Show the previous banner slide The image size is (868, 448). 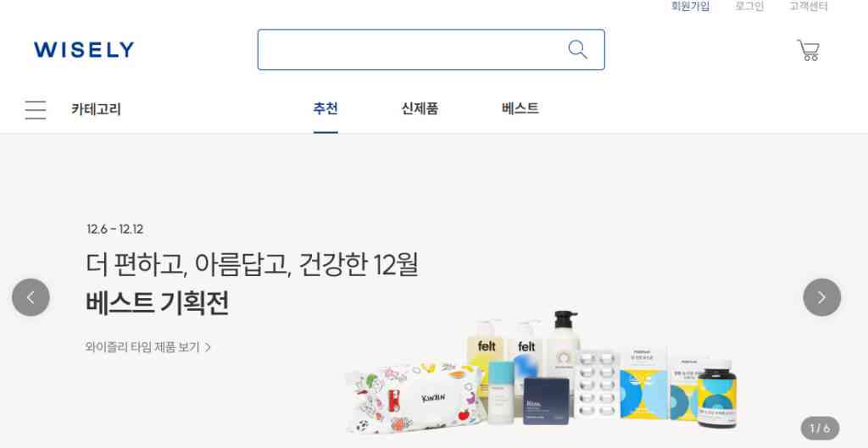point(31,297)
